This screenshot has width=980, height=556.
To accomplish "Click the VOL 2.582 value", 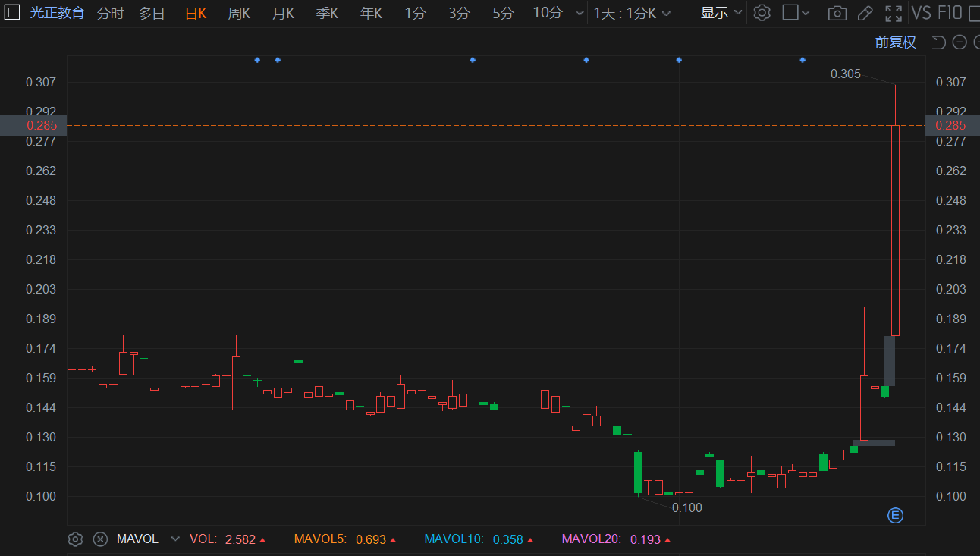I will tap(240, 539).
